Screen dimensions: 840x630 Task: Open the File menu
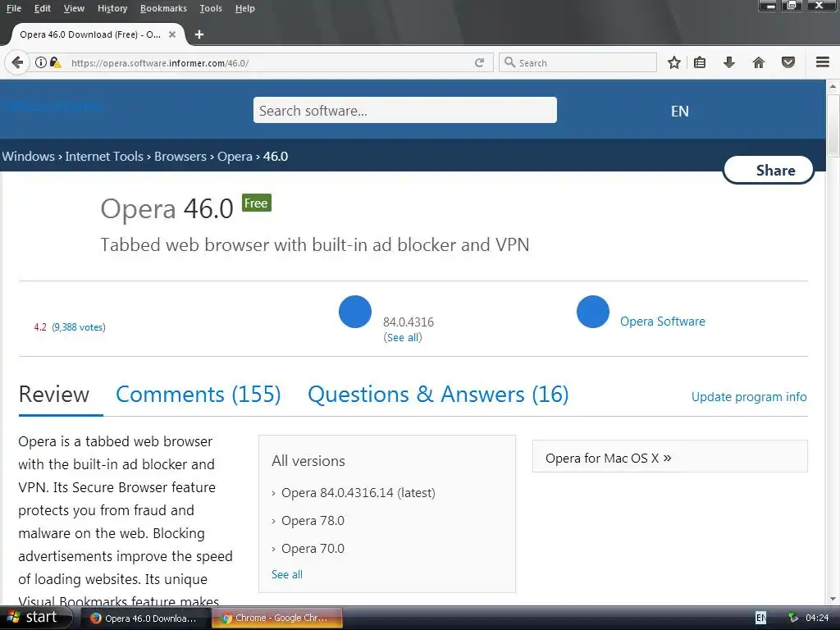[14, 8]
